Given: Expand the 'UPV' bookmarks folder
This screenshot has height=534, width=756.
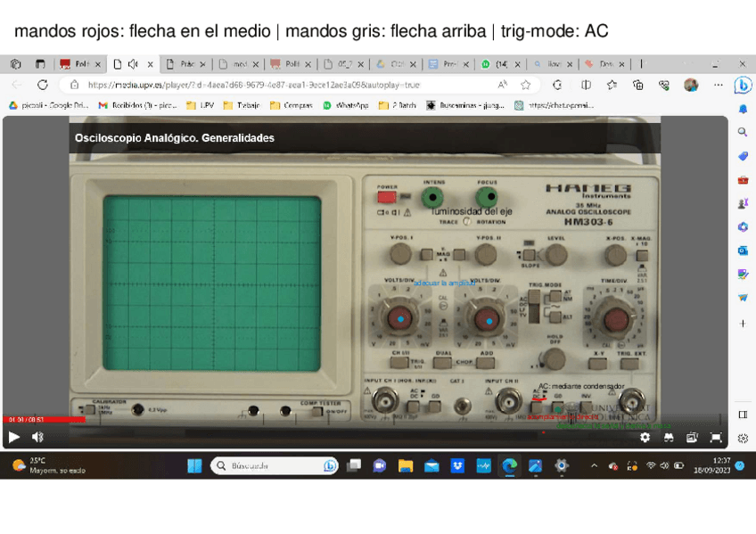Looking at the screenshot, I should [200, 105].
